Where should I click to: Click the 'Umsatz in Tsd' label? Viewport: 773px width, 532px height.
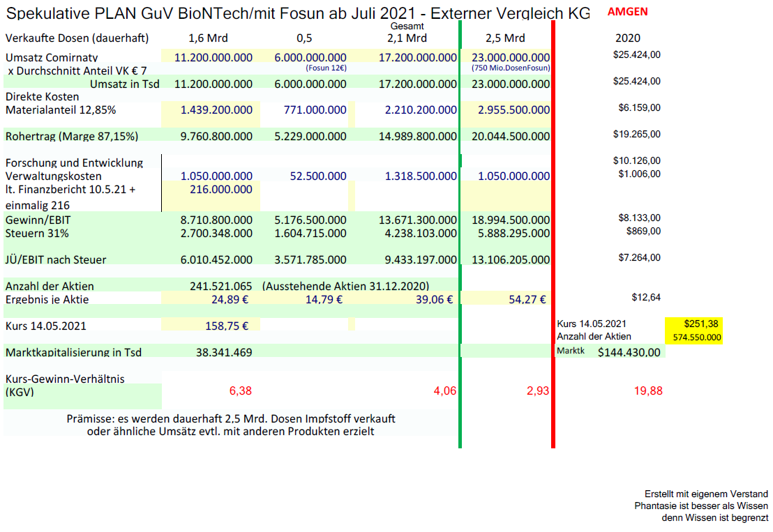[x=124, y=84]
